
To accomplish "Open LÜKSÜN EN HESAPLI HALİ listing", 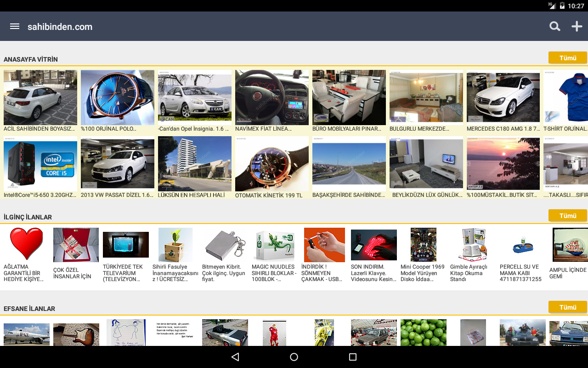I will (x=195, y=167).
